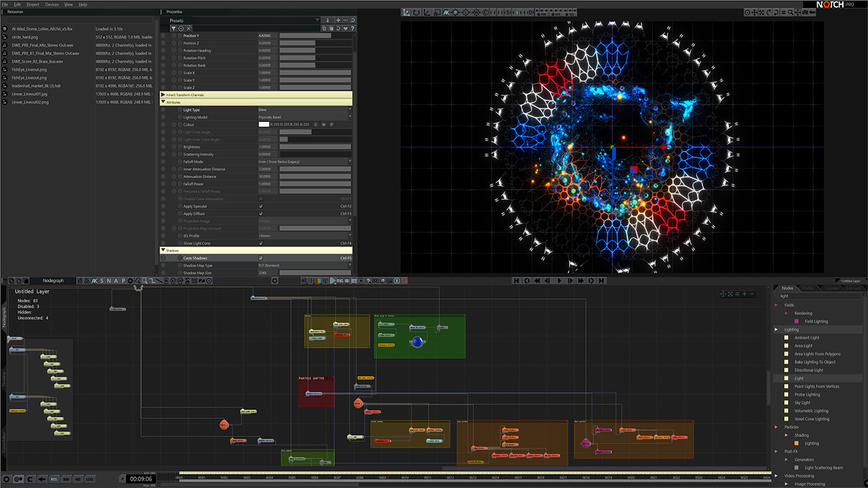Click the left-arrow icon in bottom toolbar

[42, 479]
